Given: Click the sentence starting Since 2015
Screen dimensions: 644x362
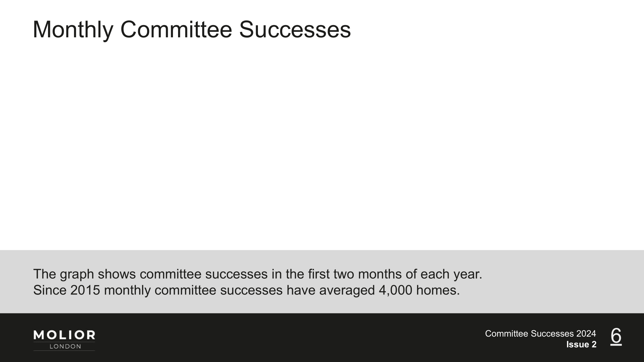Looking at the screenshot, I should (247, 290).
